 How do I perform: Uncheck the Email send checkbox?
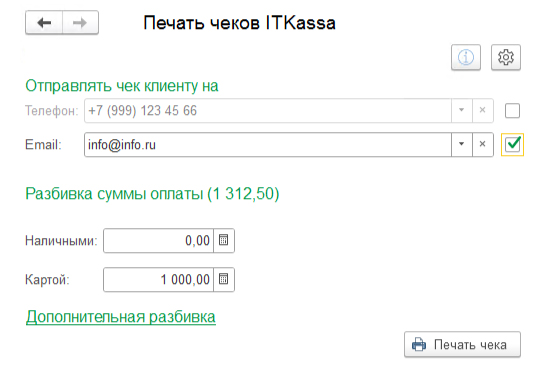pos(512,144)
